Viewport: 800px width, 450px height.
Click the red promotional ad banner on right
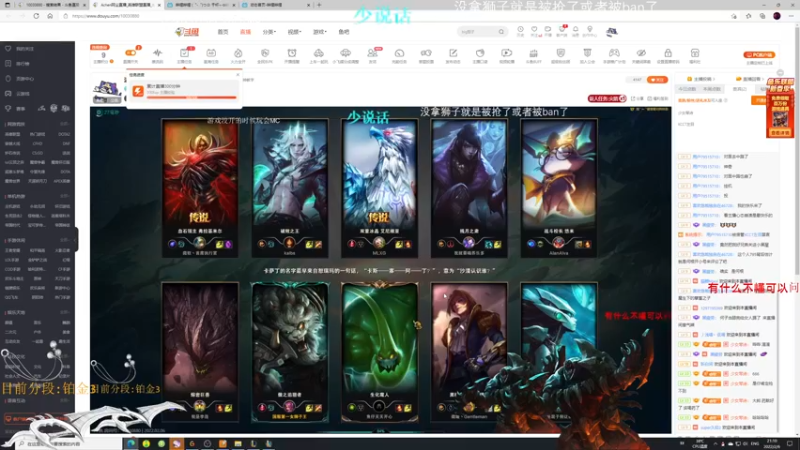[x=780, y=108]
